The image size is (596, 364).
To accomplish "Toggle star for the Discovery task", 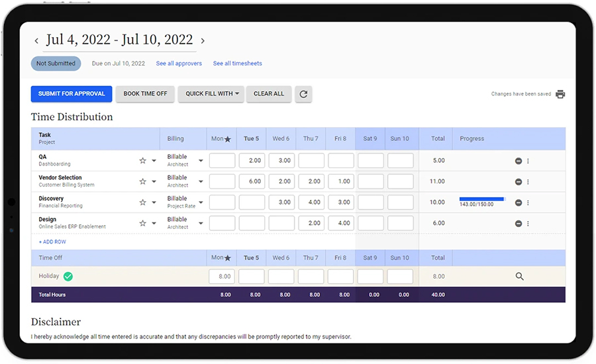I will click(x=142, y=203).
